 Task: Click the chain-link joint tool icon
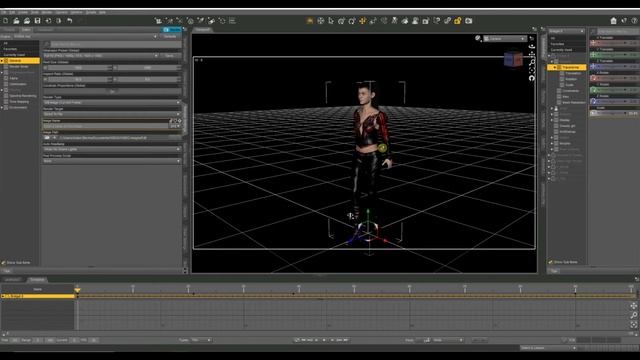click(x=447, y=20)
